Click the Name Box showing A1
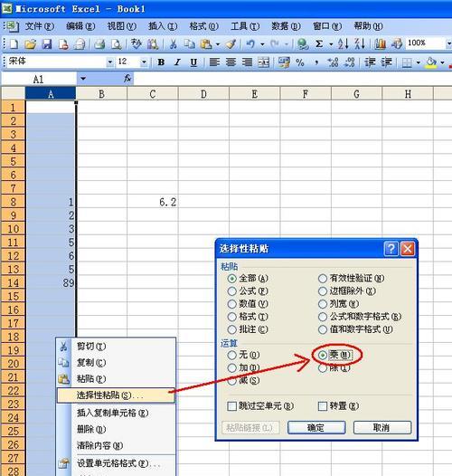Viewport: 452px width, 476px height. coord(39,79)
